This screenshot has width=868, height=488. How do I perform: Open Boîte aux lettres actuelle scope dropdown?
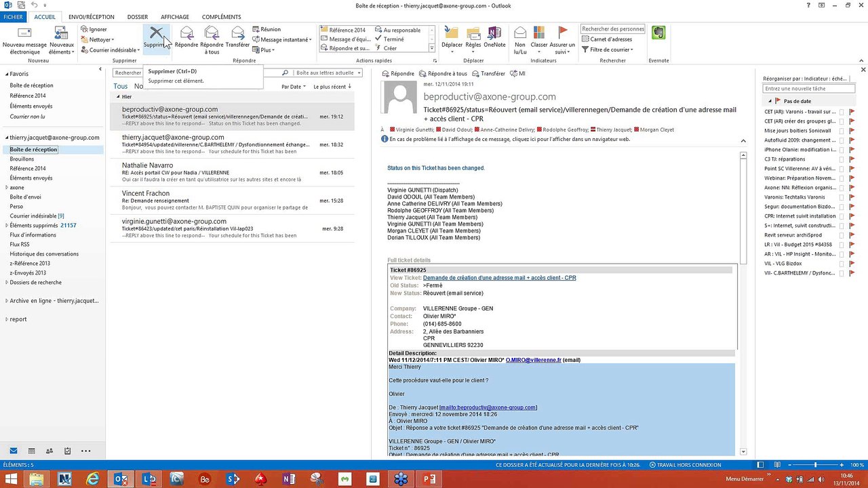click(x=328, y=73)
